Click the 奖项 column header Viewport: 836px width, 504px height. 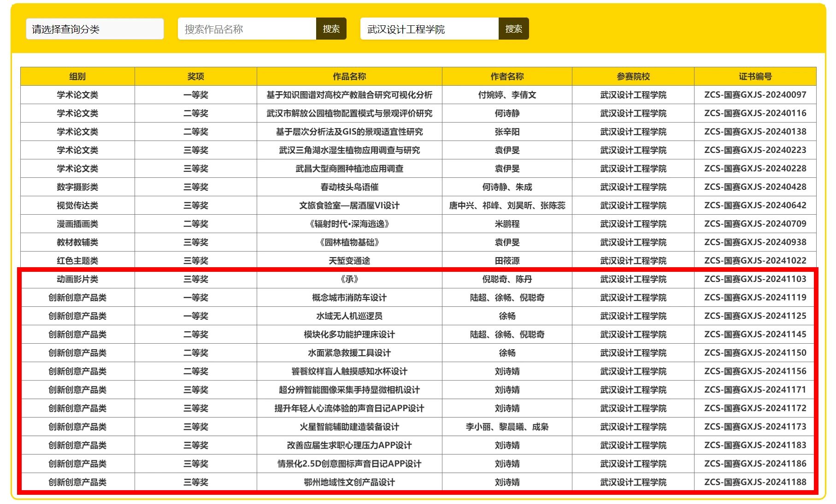click(195, 76)
